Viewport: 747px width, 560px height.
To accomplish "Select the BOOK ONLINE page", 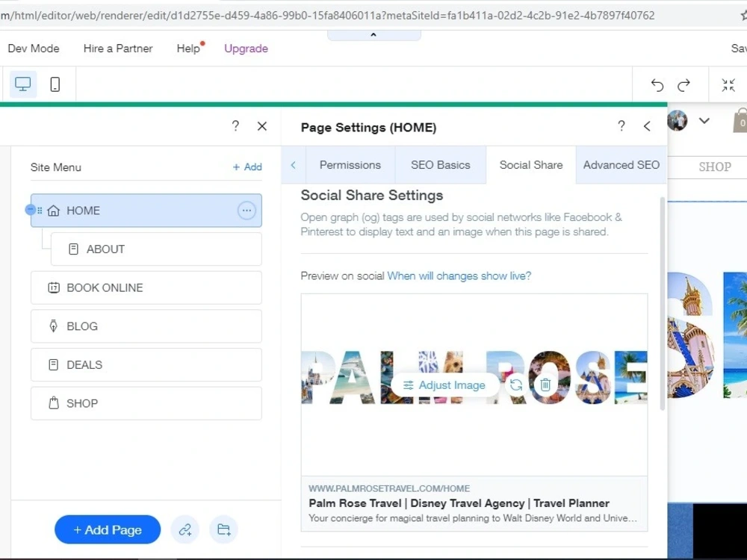I will pos(146,287).
